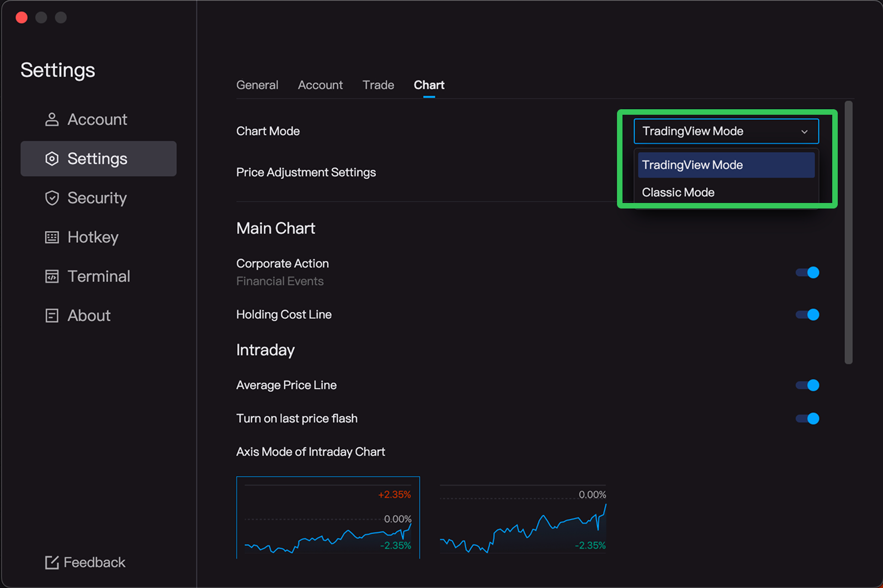The image size is (883, 588).
Task: Select the centered-axis intraday chart thumbnail
Action: pyautogui.click(x=328, y=517)
